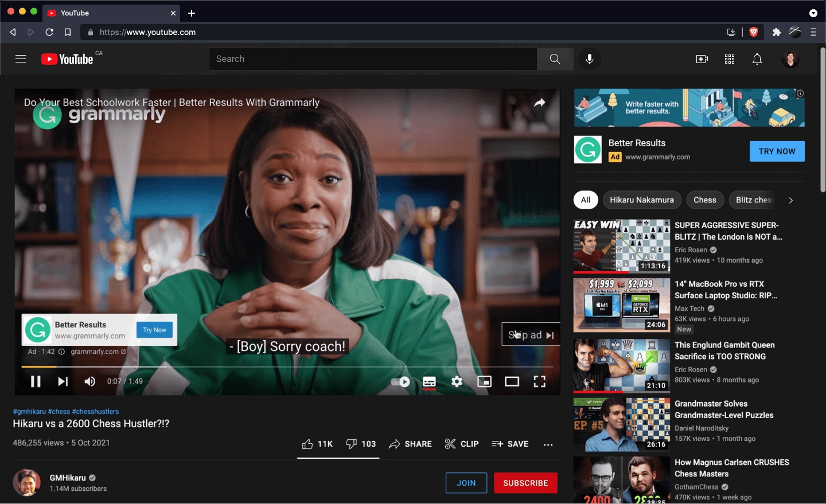This screenshot has height=504, width=826.
Task: Open player settings gear
Action: click(x=457, y=381)
